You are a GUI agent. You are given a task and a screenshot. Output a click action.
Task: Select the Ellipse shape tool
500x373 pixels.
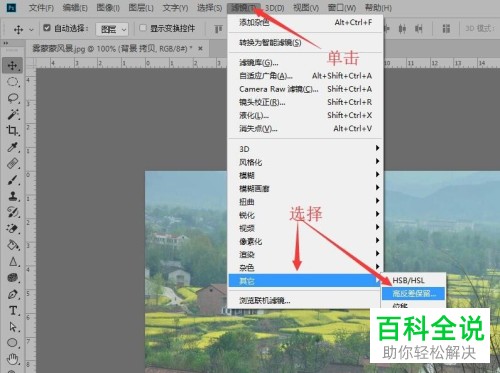coord(12,343)
